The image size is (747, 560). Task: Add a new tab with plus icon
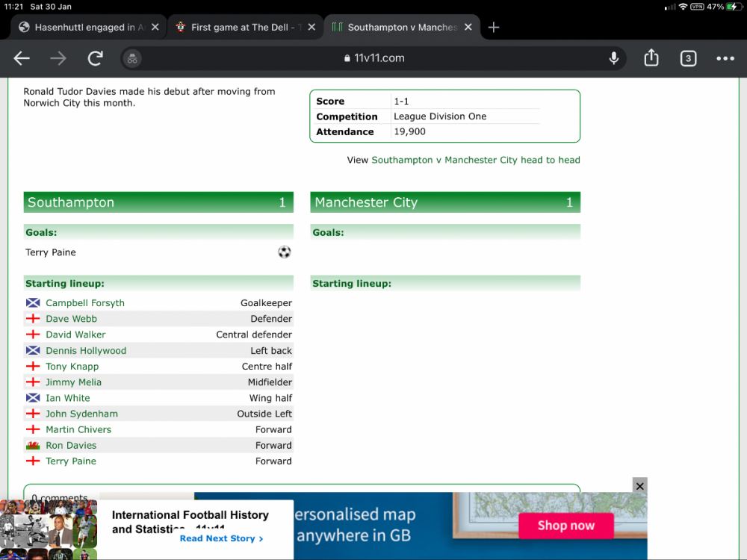(x=493, y=27)
